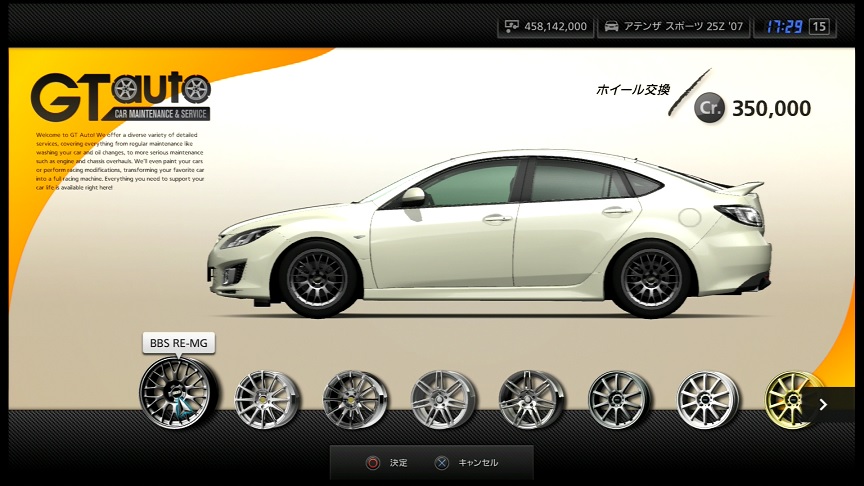Image resolution: width=864 pixels, height=486 pixels.
Task: Click the cross cancel button icon
Action: point(441,463)
